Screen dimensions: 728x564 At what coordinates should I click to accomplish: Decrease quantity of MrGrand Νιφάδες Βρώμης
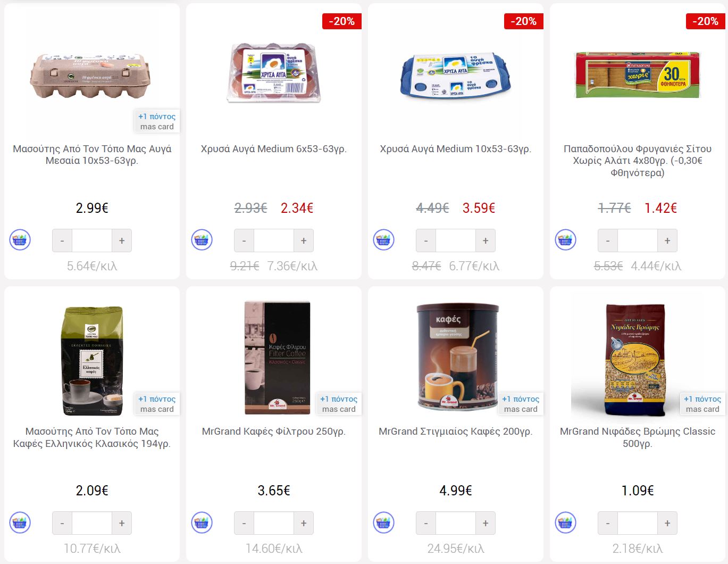click(x=608, y=523)
